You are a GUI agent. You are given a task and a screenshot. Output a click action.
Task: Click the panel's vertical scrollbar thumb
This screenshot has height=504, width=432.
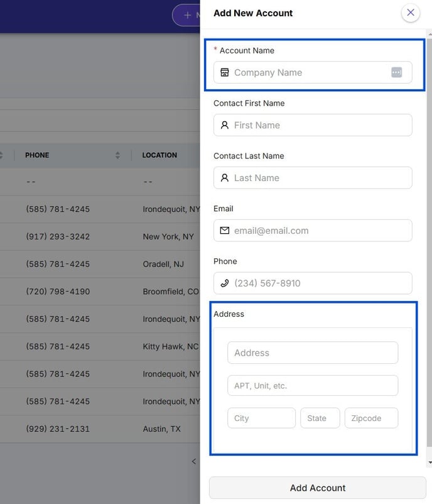[429, 241]
